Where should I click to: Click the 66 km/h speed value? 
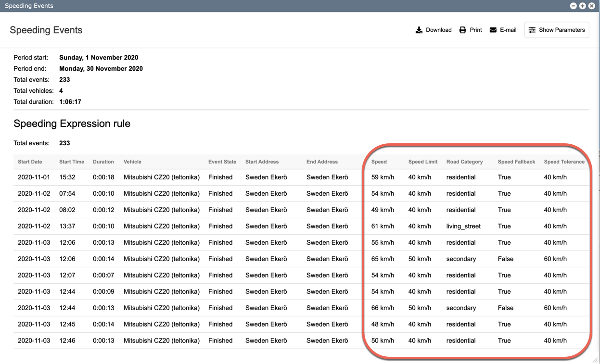383,308
